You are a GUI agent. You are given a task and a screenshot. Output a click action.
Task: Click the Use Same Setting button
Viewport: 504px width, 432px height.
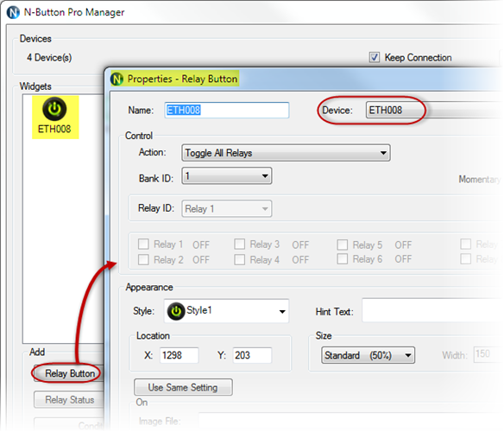(183, 387)
